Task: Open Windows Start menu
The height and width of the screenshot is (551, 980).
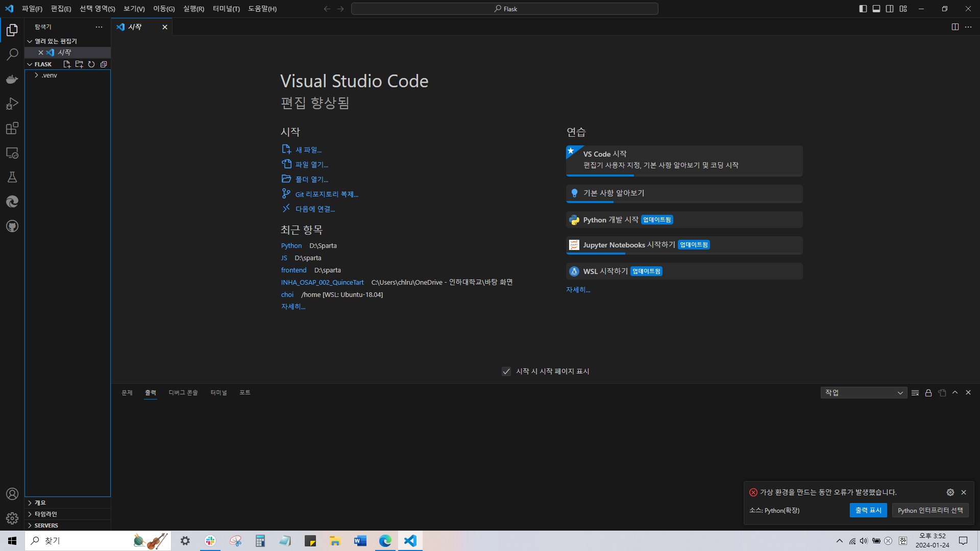Action: [12, 541]
